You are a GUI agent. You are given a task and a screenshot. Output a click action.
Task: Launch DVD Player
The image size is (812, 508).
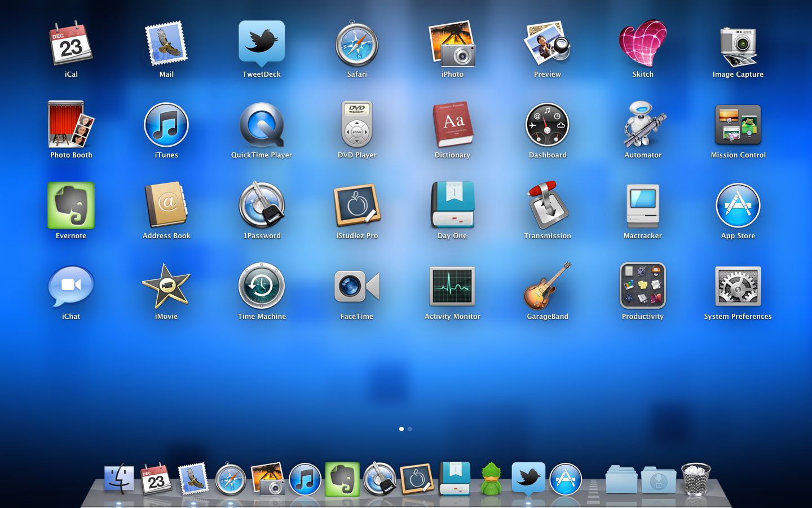357,125
